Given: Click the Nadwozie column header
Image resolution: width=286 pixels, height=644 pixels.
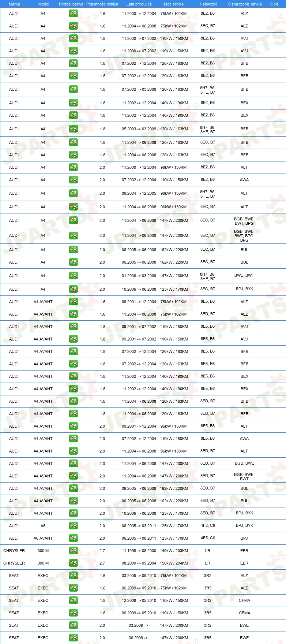Looking at the screenshot, I should 208,4.
